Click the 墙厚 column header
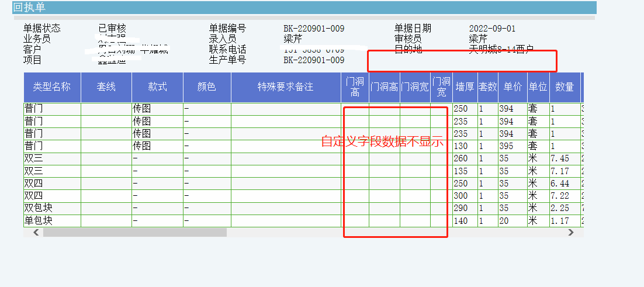644x287 pixels. [465, 87]
